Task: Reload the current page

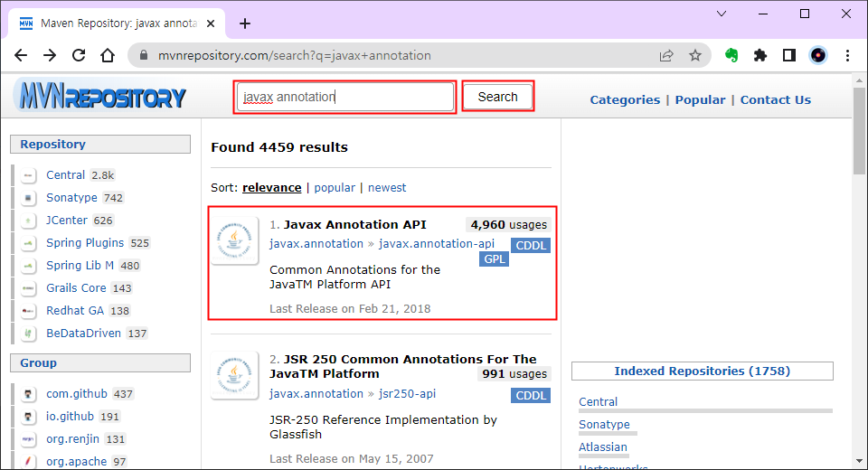Action: (x=79, y=55)
